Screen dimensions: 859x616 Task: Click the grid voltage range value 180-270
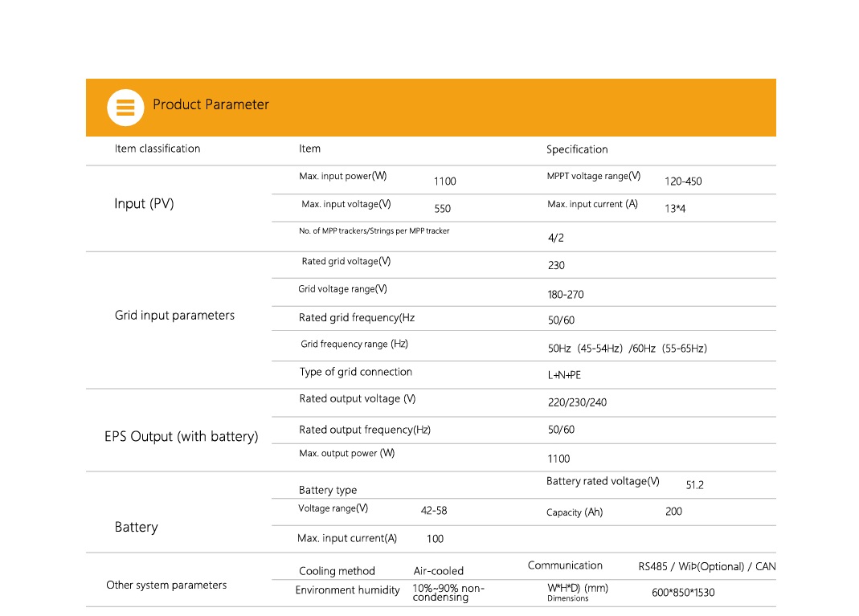point(566,295)
